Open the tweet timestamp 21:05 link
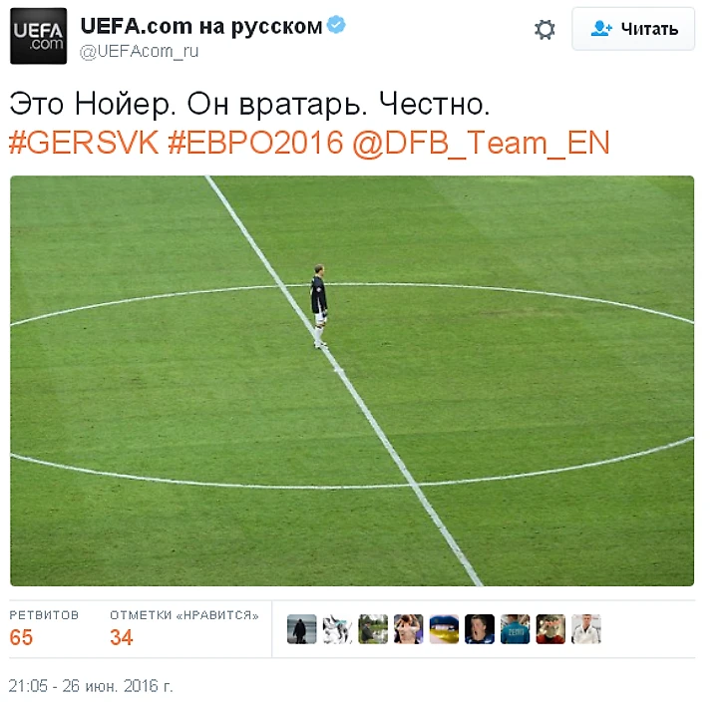728x705 pixels. pos(91,686)
